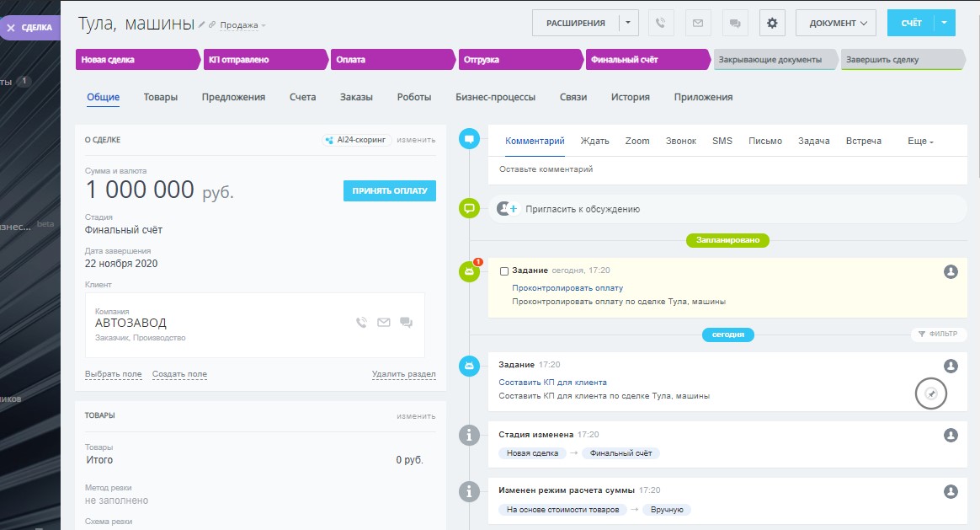This screenshot has width=980, height=530.
Task: Open the chat icon in top toolbar
Action: point(735,23)
